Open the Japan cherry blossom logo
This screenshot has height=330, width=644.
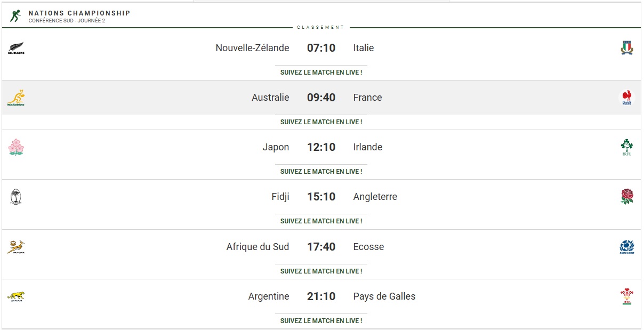[x=16, y=147]
